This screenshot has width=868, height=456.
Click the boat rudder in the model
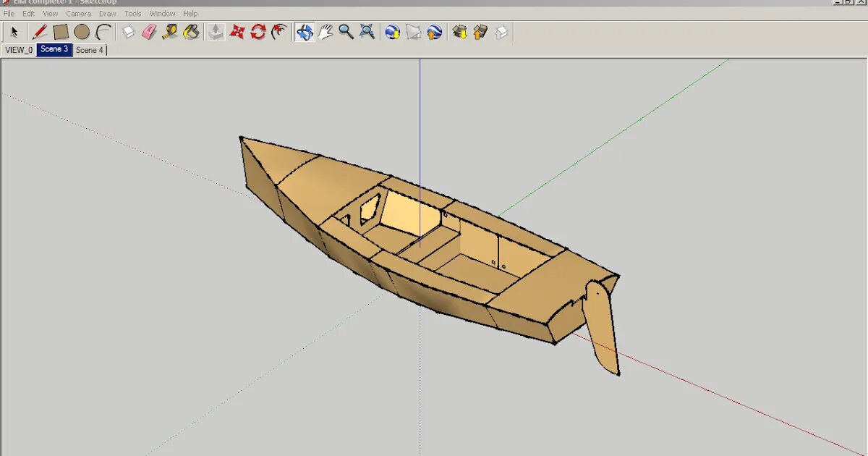[x=603, y=327]
